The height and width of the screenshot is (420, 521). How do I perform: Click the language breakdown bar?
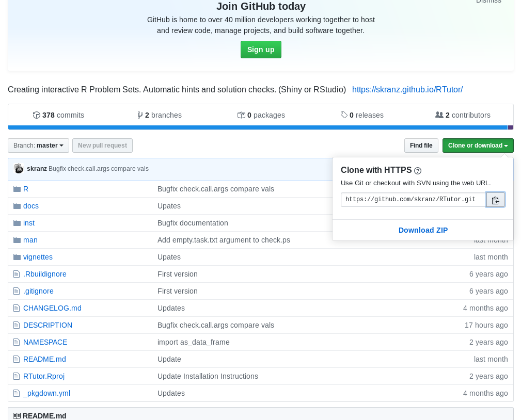click(x=260, y=127)
